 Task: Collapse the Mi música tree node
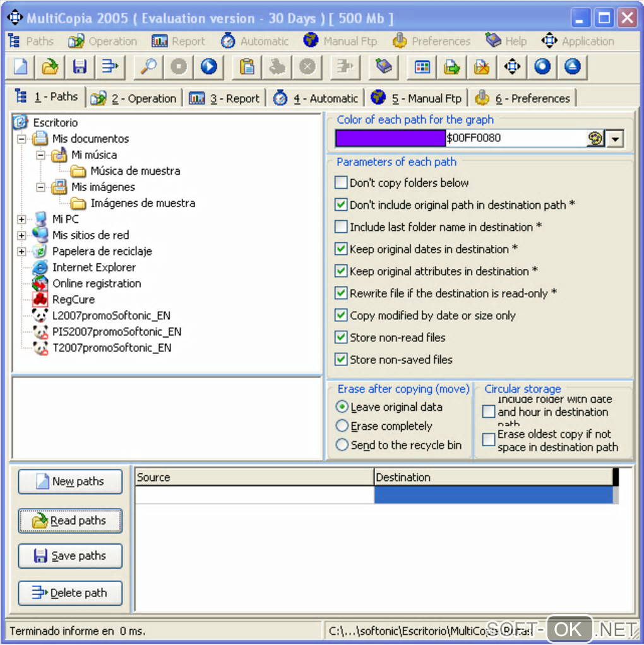point(40,155)
